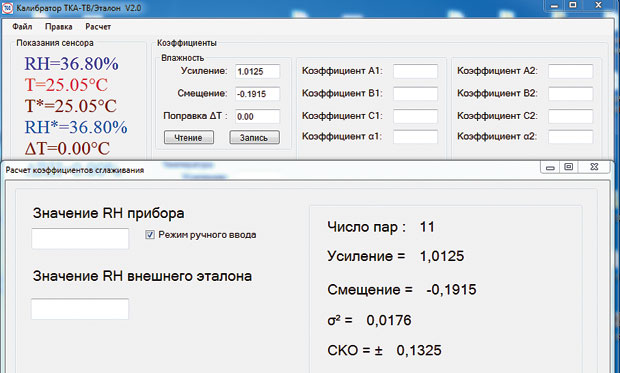Focus the Поправка ΔT input field
This screenshot has height=373, width=620.
pyautogui.click(x=257, y=117)
